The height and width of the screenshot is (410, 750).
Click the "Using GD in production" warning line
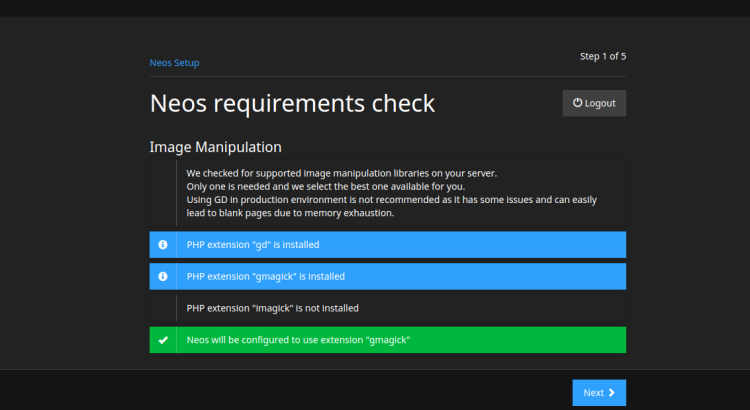(x=391, y=199)
